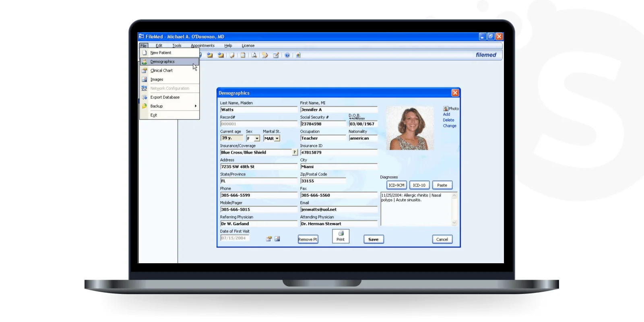Click the clipboard icon in the toolbar

click(243, 55)
